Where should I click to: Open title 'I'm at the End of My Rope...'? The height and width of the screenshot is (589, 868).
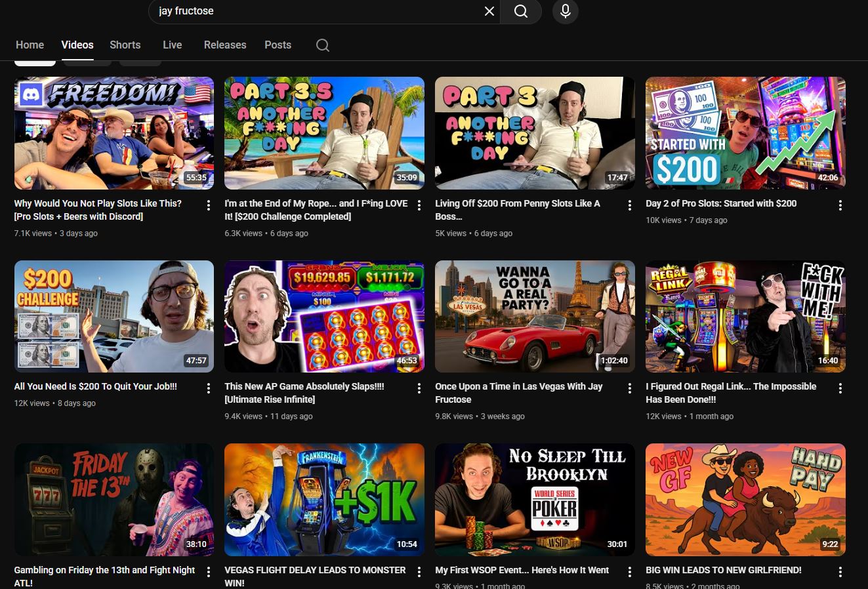point(316,210)
